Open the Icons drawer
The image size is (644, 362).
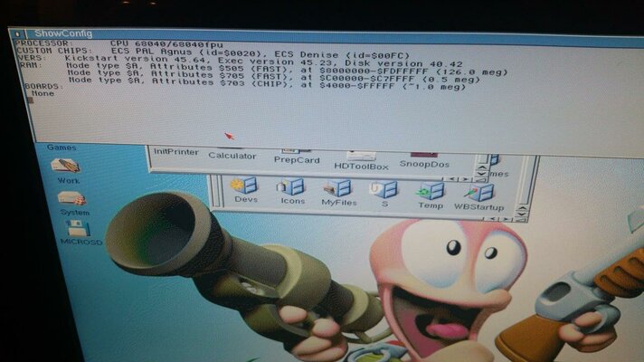[292, 188]
